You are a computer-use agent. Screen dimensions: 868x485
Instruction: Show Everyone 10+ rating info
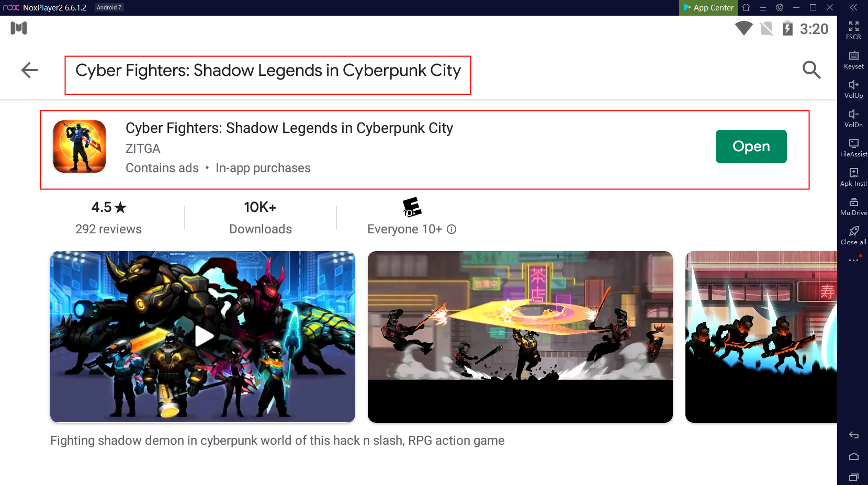[452, 229]
